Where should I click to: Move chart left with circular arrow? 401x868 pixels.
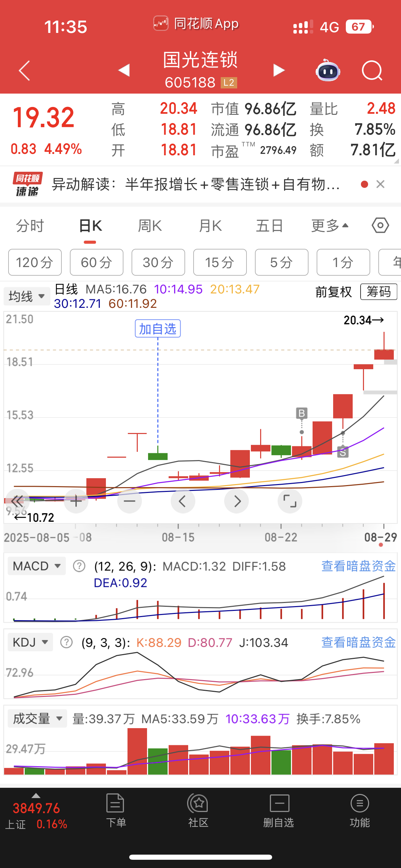click(183, 501)
